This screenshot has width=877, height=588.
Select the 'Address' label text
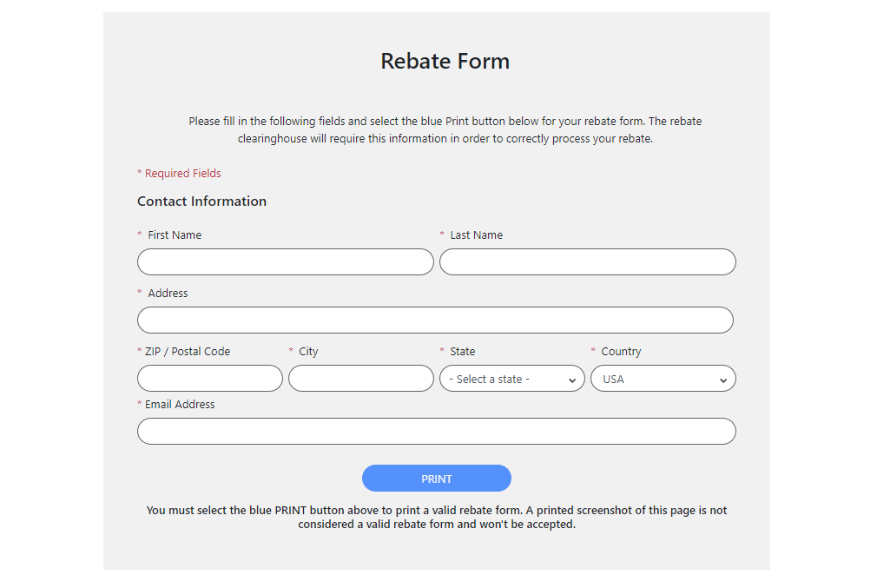pyautogui.click(x=168, y=294)
